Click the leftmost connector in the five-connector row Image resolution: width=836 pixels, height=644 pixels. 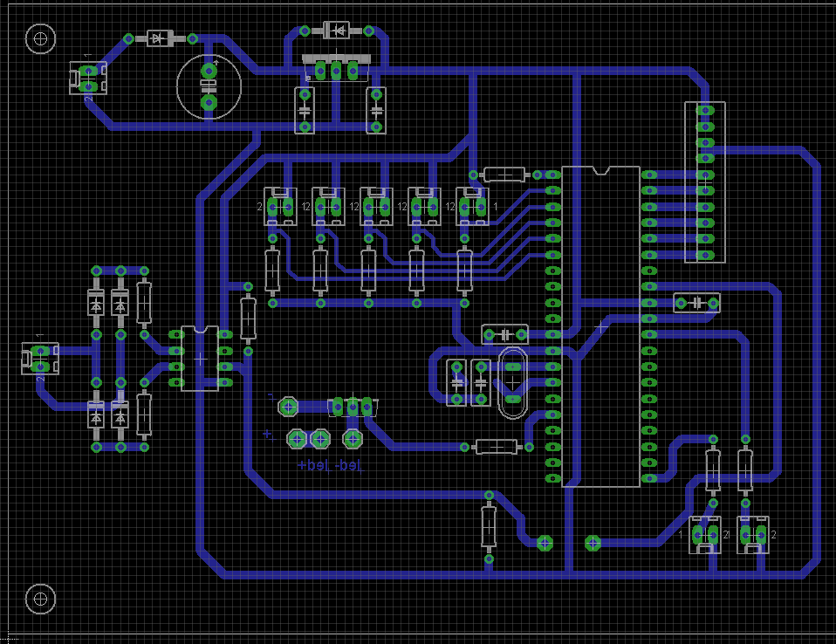280,207
